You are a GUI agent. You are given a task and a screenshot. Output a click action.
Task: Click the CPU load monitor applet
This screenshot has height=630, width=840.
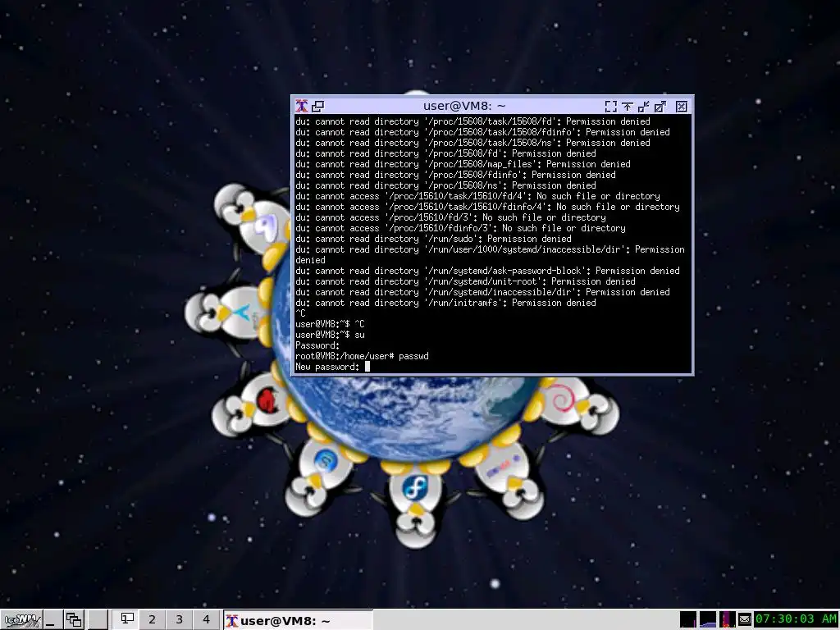[727, 619]
